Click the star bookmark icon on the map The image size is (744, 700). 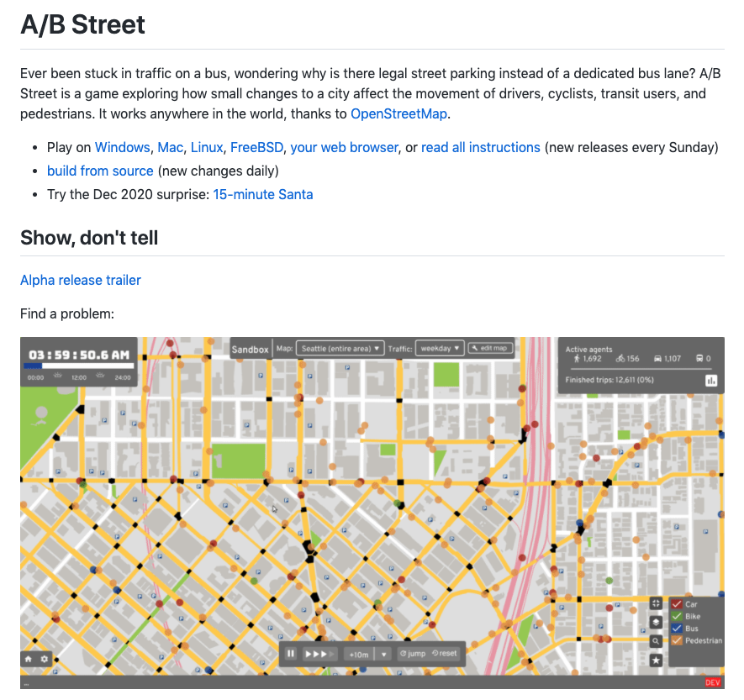point(656,661)
